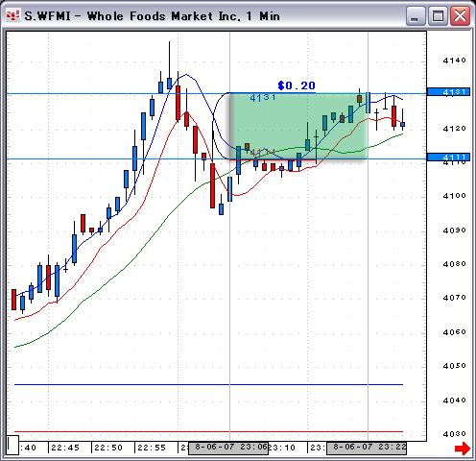This screenshot has height=461, width=476.
Task: Click the 22:45 time axis label
Action: pyautogui.click(x=65, y=448)
